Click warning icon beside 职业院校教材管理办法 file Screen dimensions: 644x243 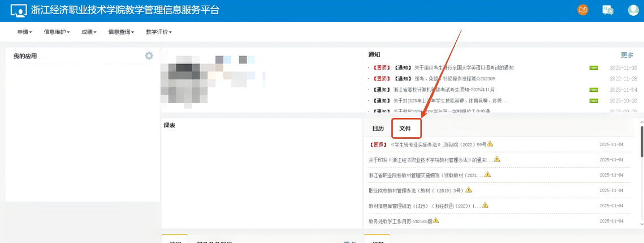pyautogui.click(x=469, y=190)
